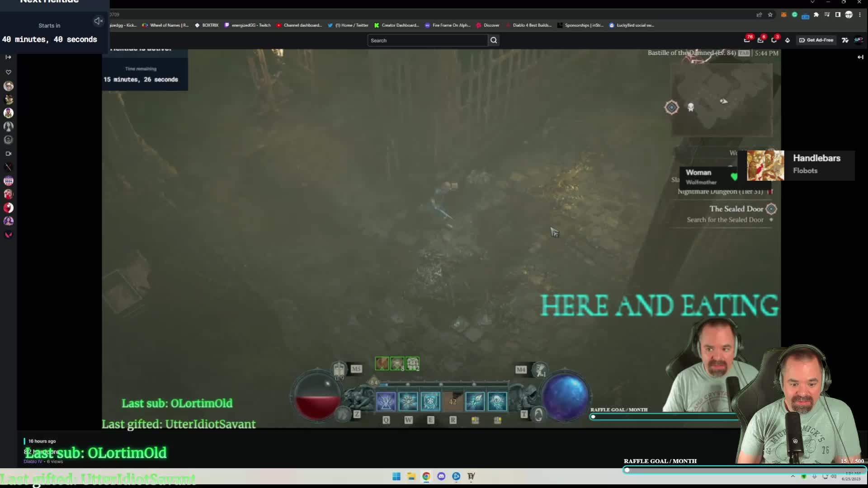Click the Search input field
868x488 pixels.
[x=428, y=40]
